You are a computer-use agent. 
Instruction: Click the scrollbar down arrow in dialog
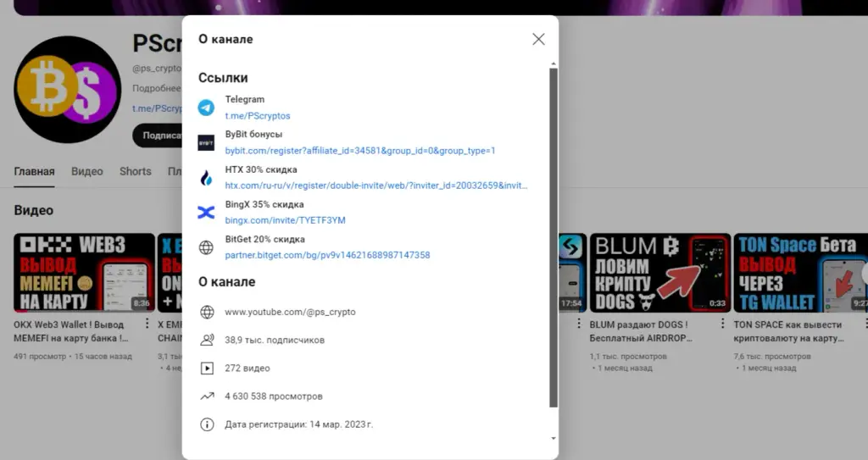553,439
